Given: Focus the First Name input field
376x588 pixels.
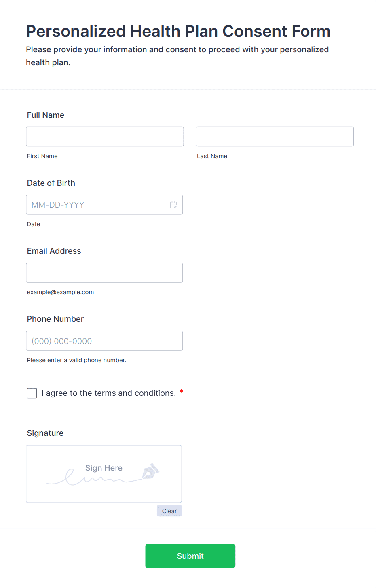Looking at the screenshot, I should click(x=105, y=137).
